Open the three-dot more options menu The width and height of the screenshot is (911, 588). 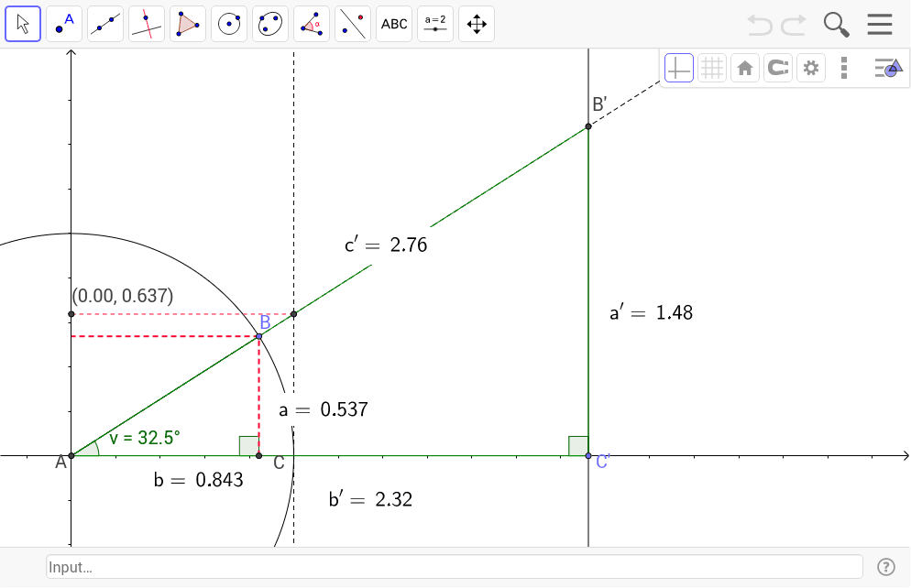point(844,68)
